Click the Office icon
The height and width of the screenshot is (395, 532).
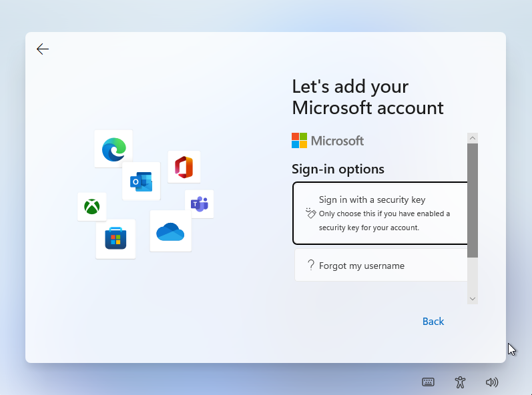(x=184, y=167)
